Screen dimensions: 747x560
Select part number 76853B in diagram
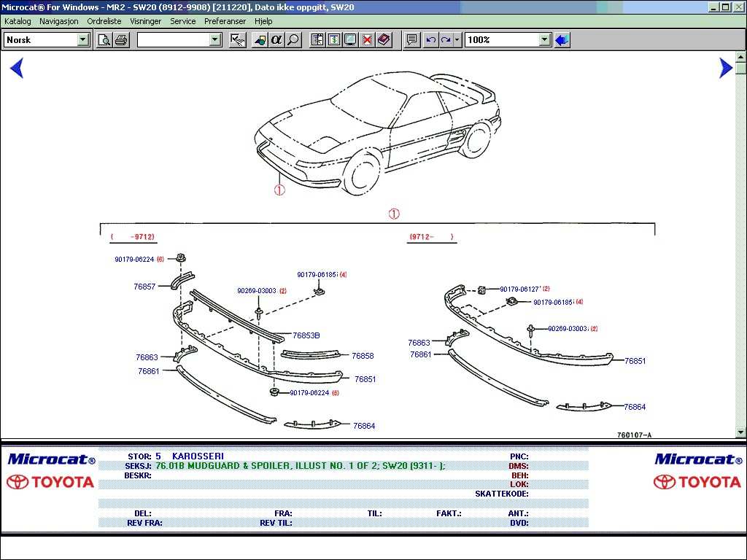coord(306,335)
